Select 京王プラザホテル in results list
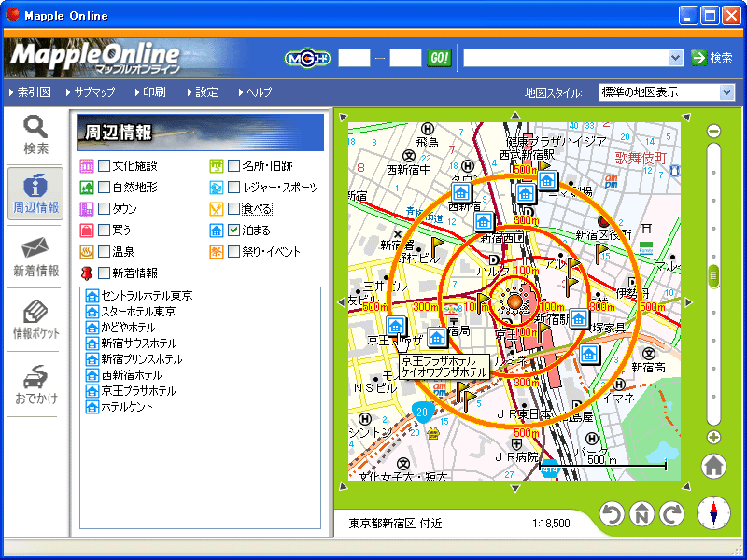Image resolution: width=747 pixels, height=560 pixels. coord(131,391)
